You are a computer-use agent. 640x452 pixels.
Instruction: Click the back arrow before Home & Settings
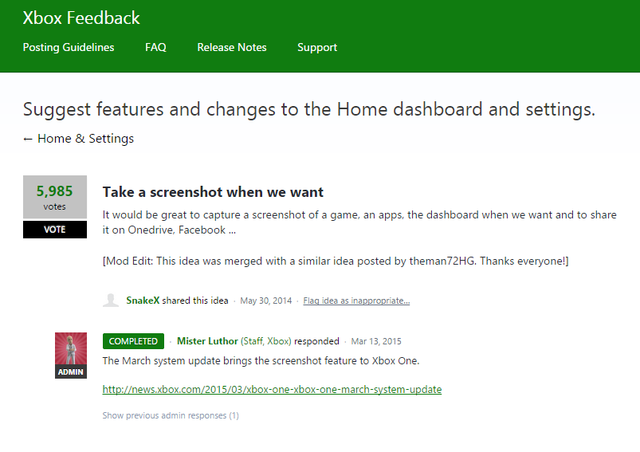[28, 139]
